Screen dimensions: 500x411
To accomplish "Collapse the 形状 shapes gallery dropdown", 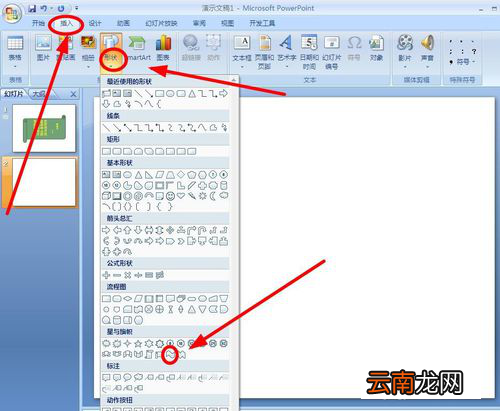I will click(111, 51).
